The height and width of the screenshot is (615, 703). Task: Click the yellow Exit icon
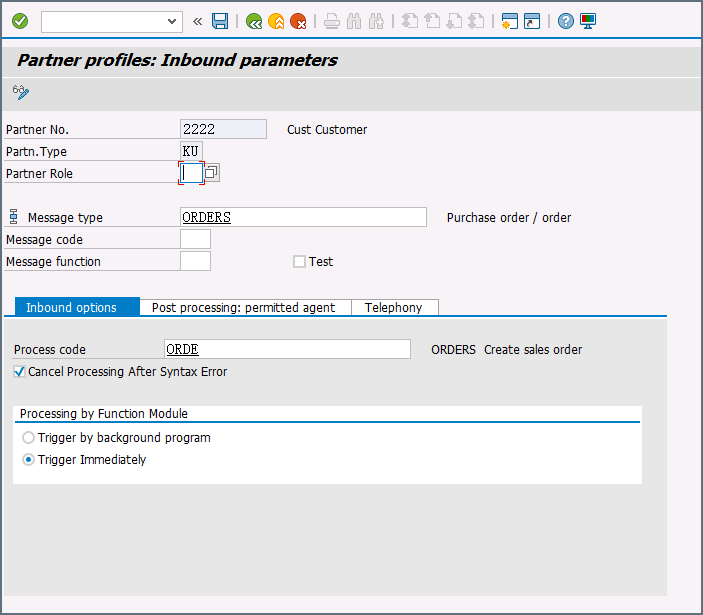coord(276,21)
